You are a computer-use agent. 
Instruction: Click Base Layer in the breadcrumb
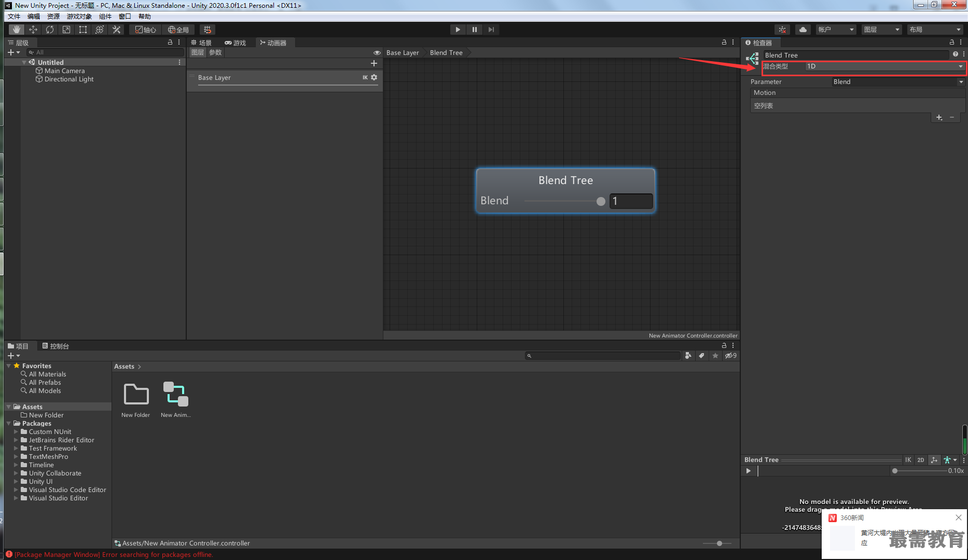tap(403, 52)
